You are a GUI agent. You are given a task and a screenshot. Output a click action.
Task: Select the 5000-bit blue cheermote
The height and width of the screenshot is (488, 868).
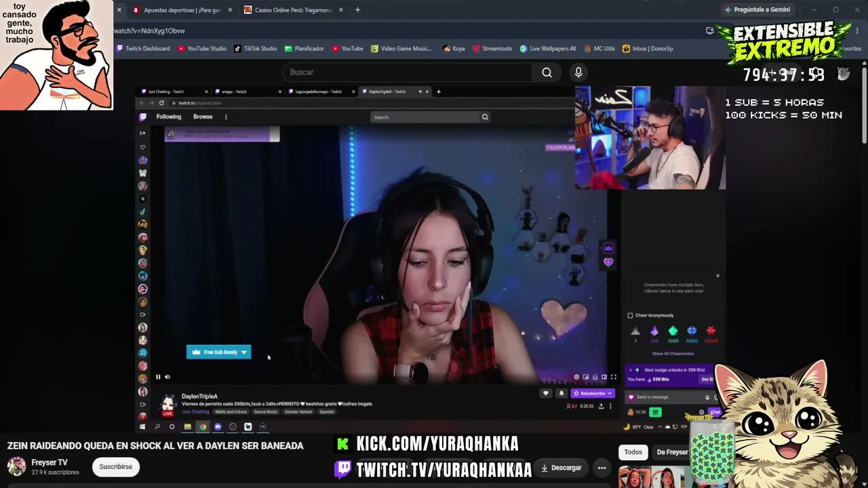(x=692, y=331)
